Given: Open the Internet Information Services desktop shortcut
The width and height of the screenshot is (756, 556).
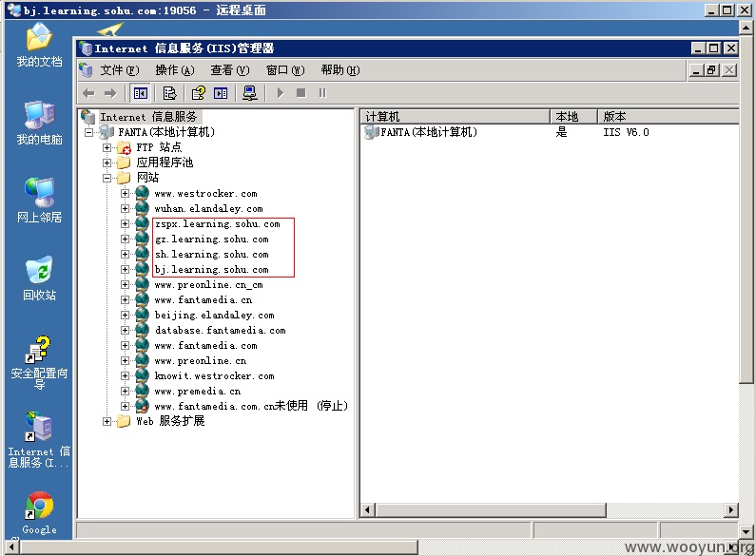Looking at the screenshot, I should coord(39,439).
